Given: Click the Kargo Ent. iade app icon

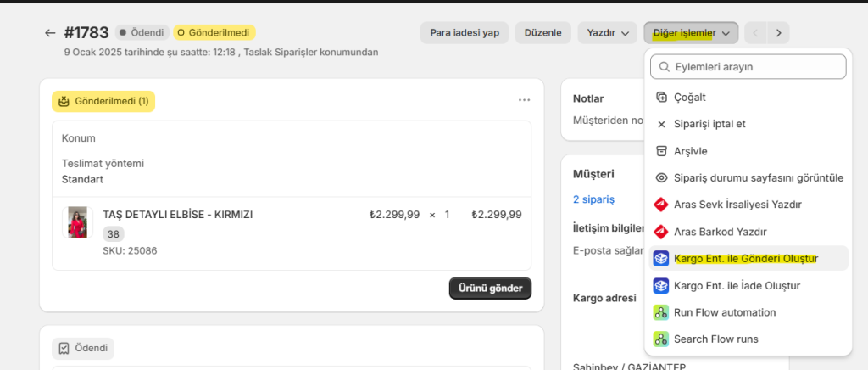Looking at the screenshot, I should pos(661,286).
